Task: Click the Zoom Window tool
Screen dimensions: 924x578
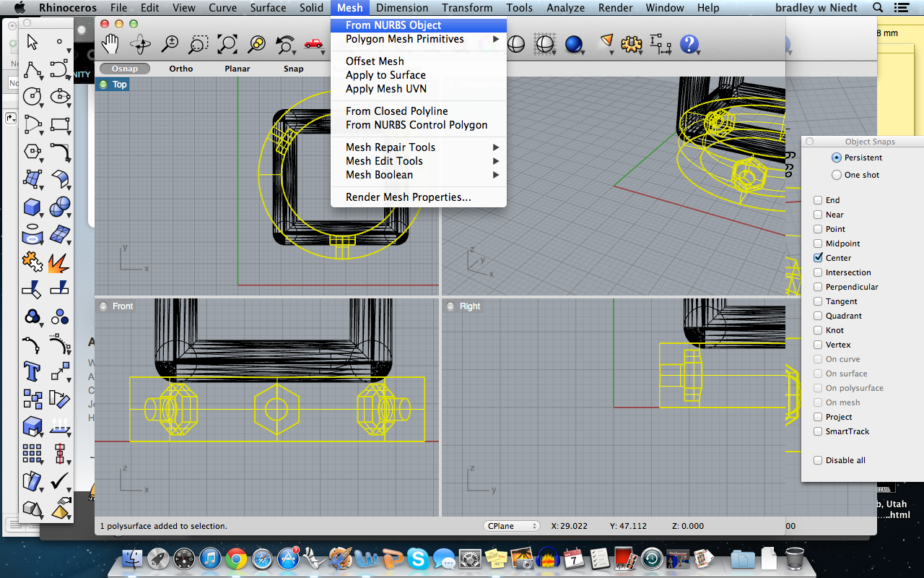Action: point(198,45)
